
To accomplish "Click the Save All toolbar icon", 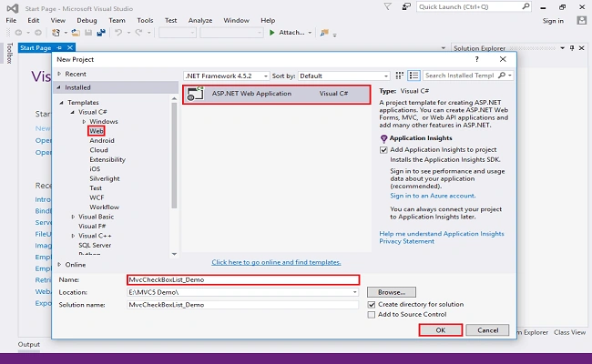I will (101, 33).
